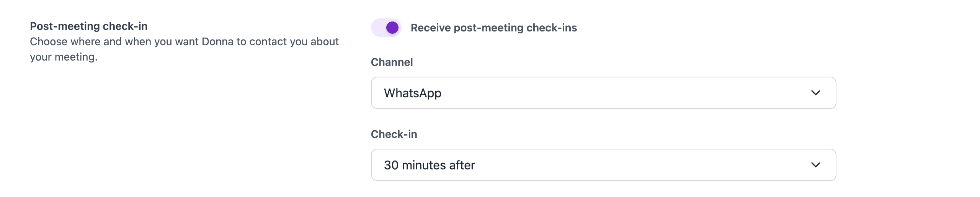Click the chevron arrow beside "30 minutes after"

pos(815,165)
